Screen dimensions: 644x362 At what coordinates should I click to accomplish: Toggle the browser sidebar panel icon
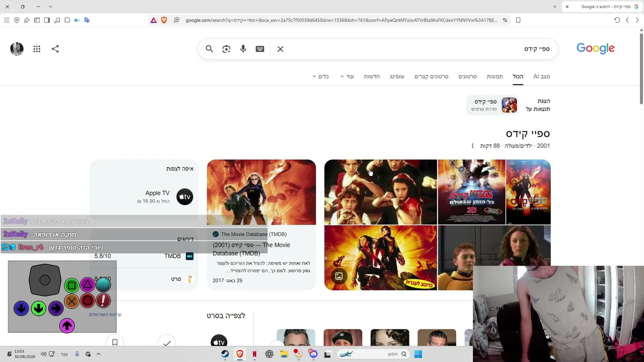pos(47,20)
